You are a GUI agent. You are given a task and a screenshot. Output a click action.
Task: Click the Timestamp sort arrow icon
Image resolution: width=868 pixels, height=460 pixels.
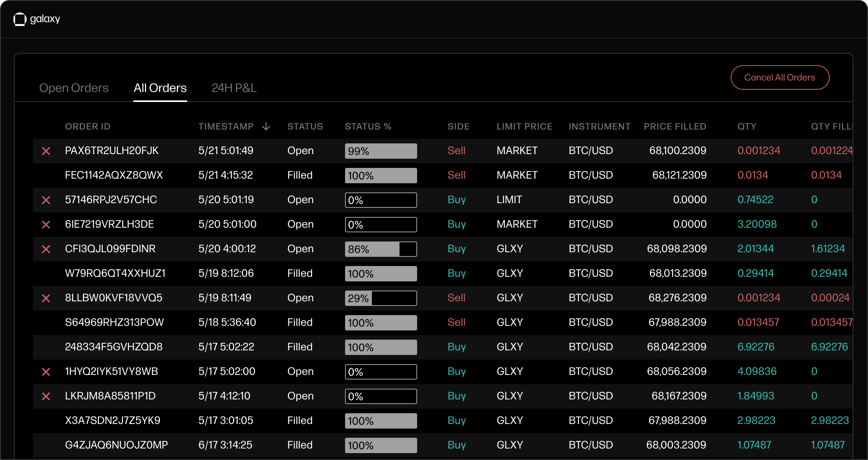click(266, 127)
